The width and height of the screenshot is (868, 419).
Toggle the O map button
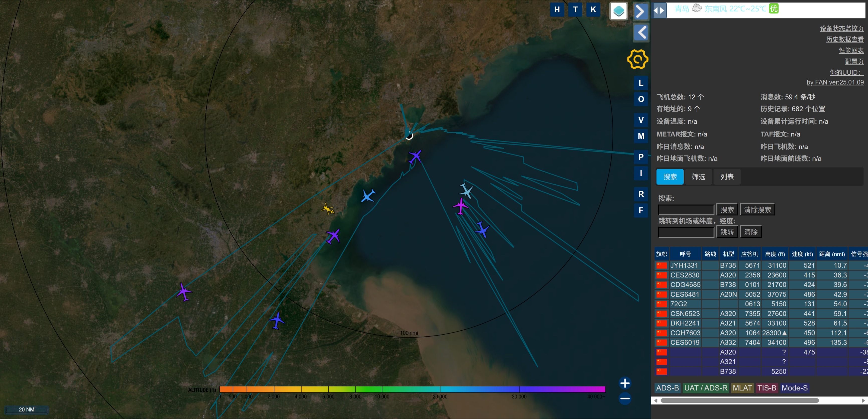(x=641, y=99)
